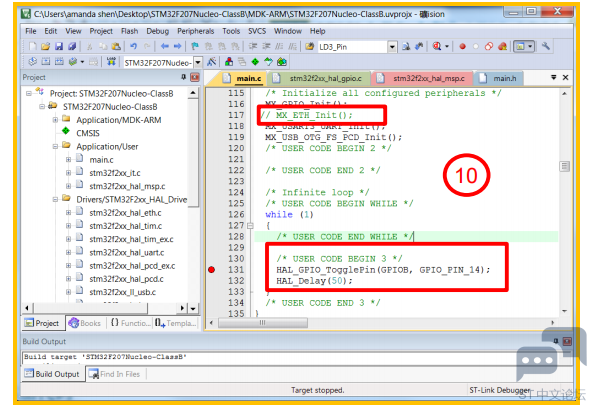Paste from clipboard icon
This screenshot has height=410, width=595.
pos(116,46)
